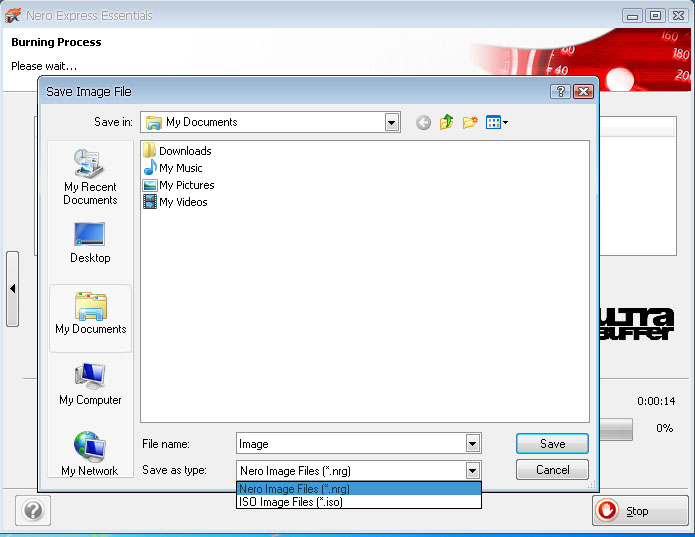The width and height of the screenshot is (695, 537).
Task: Click the burn progress bar
Action: [616, 429]
